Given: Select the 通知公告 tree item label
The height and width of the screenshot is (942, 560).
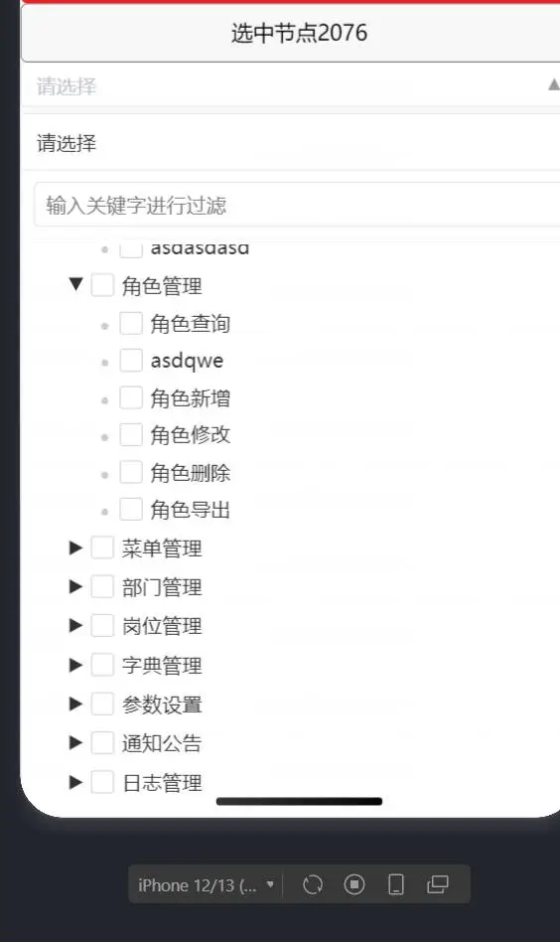Looking at the screenshot, I should click(x=162, y=743).
